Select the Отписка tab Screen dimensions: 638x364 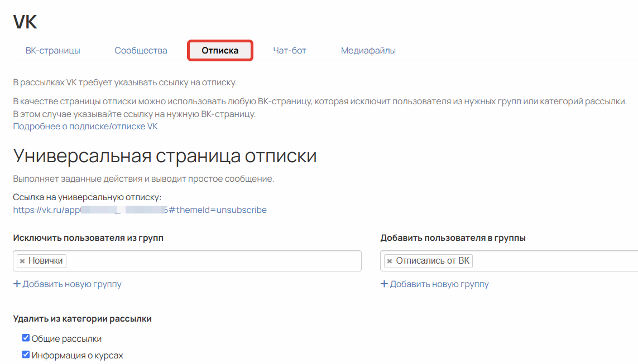click(220, 50)
